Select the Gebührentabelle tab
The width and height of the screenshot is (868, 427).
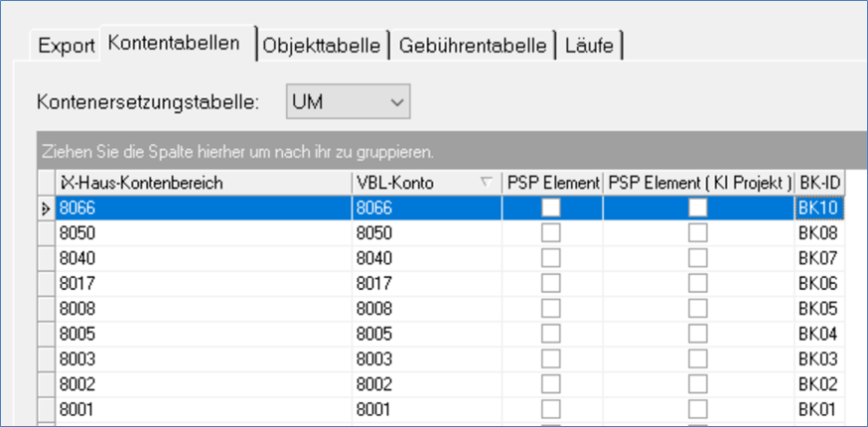(x=474, y=45)
